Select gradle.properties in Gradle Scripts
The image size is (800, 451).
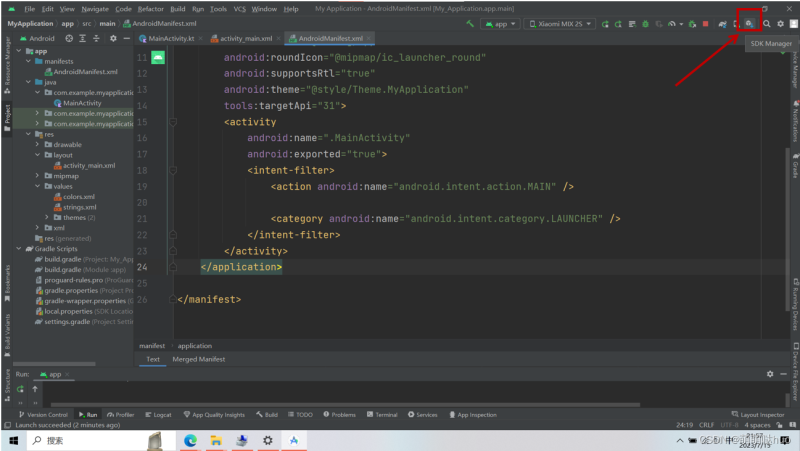coord(84,290)
